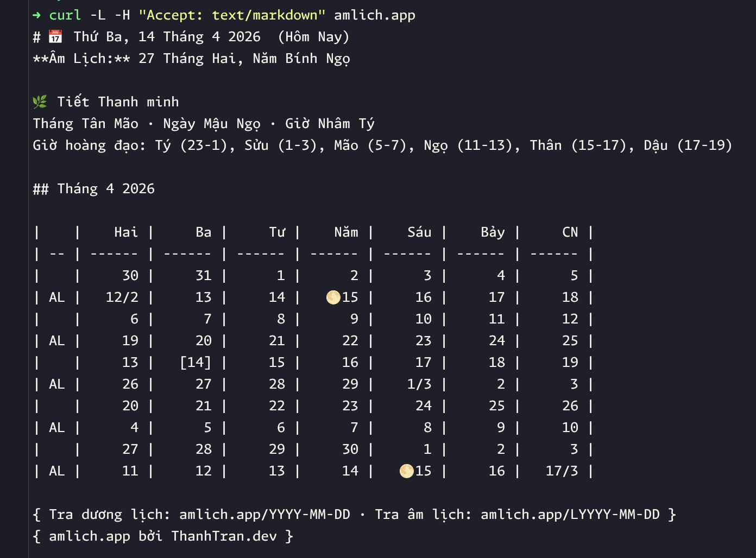
Task: Click the curl command text
Action: click(x=65, y=15)
